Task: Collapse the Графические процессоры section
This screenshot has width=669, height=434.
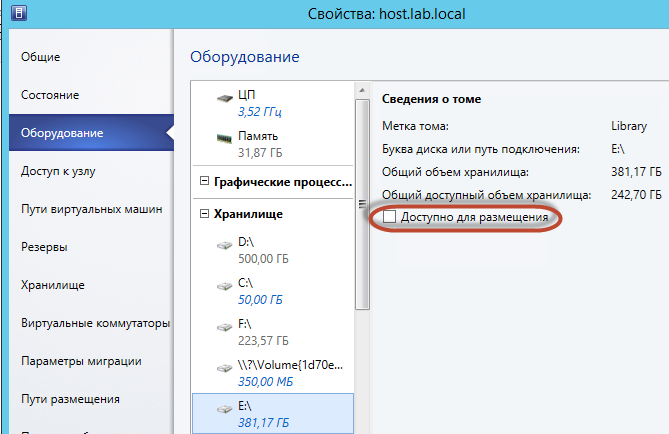Action: (205, 182)
